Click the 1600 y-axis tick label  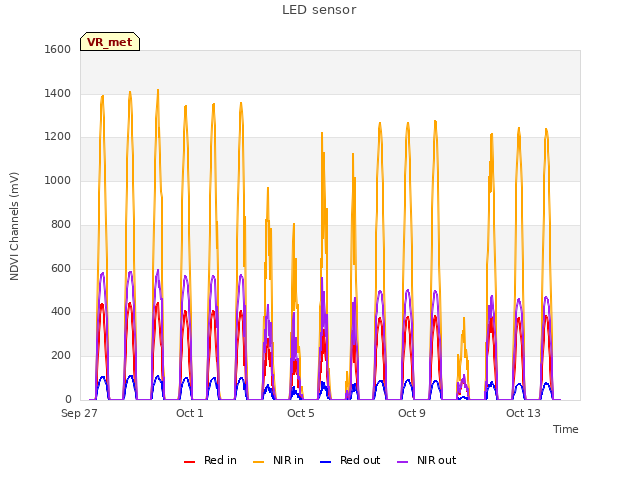(58, 49)
